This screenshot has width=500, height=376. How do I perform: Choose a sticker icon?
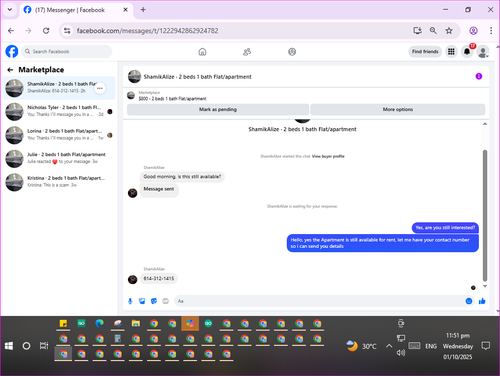tap(154, 301)
